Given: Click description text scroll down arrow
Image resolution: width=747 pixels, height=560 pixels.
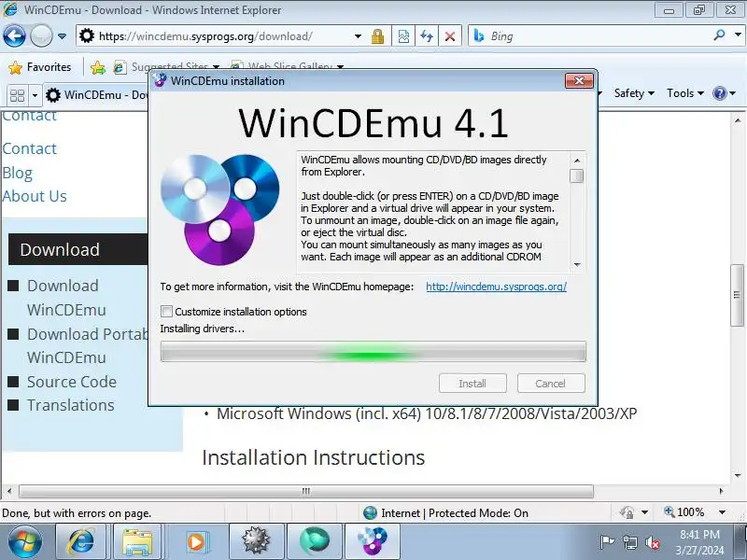Looking at the screenshot, I should point(577,265).
